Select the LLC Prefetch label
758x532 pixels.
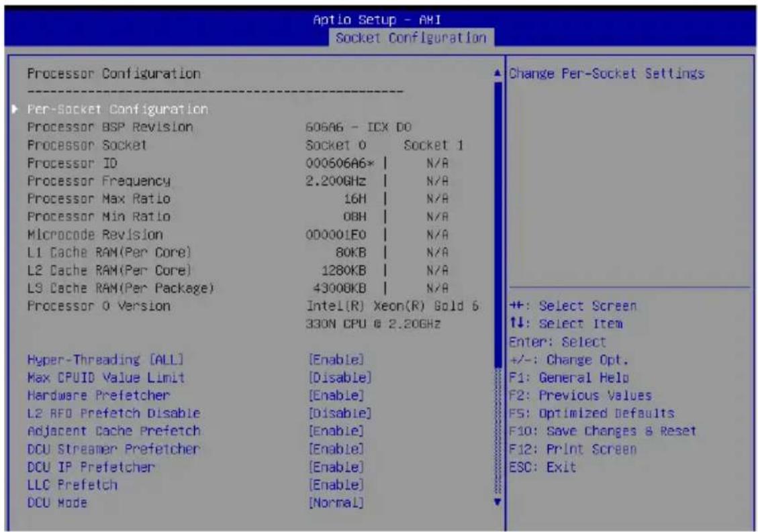(72, 485)
